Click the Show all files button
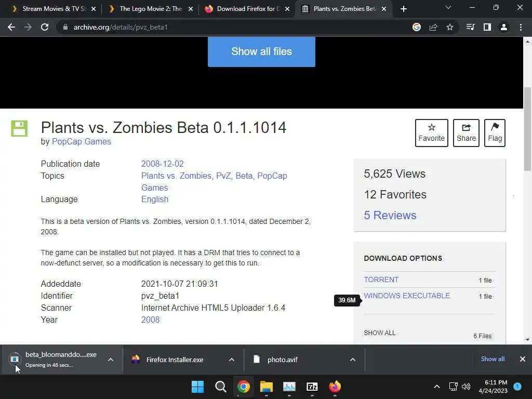This screenshot has width=532, height=399. [x=262, y=51]
